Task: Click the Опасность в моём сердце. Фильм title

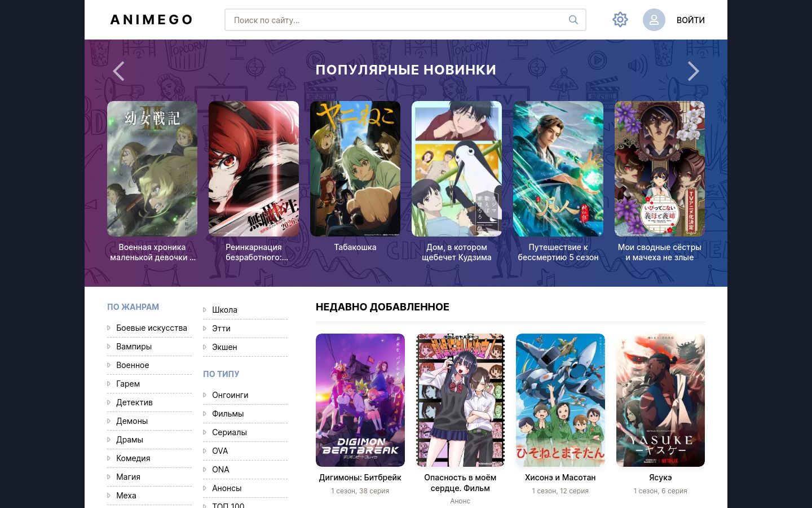Action: click(x=460, y=483)
